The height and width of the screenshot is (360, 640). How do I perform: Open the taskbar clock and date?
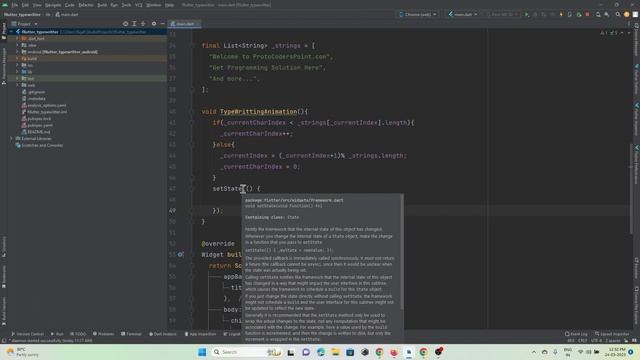614,352
